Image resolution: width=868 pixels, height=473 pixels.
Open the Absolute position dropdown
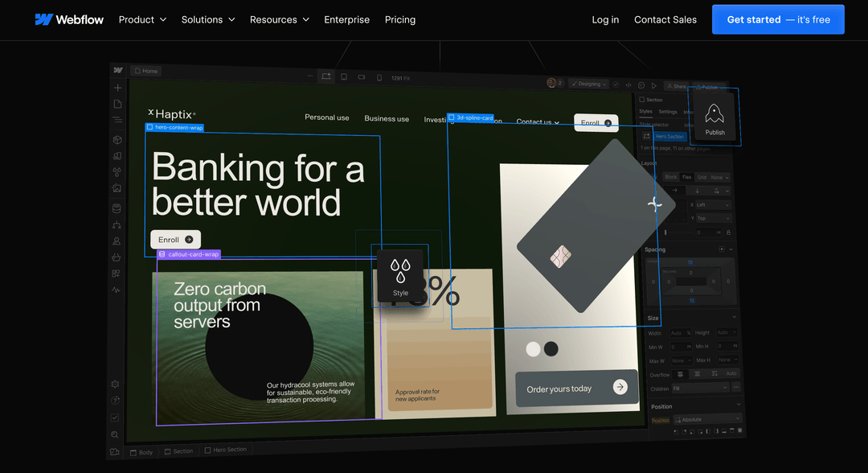[706, 418]
